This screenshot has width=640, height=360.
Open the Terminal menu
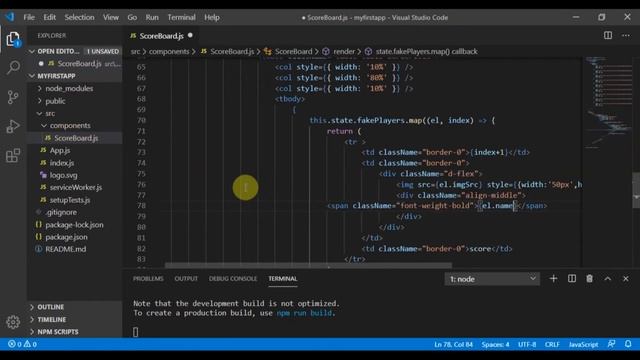point(181,17)
